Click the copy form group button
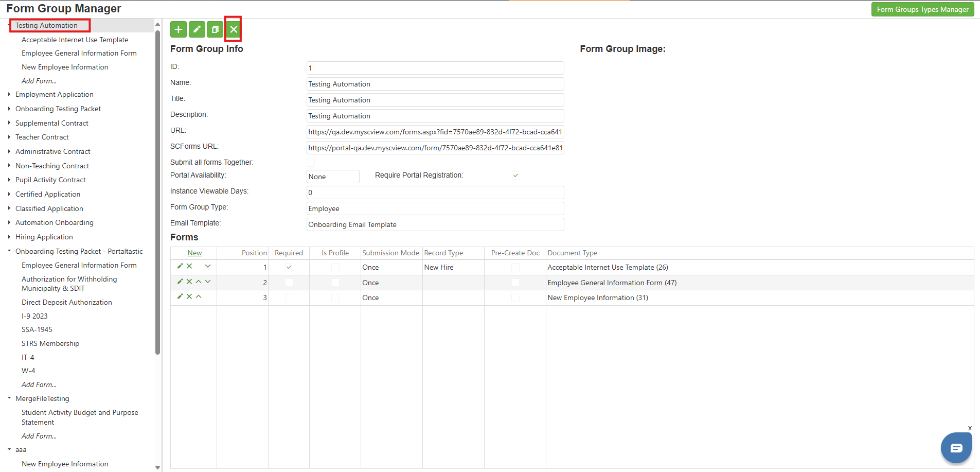The width and height of the screenshot is (980, 472). click(x=215, y=29)
